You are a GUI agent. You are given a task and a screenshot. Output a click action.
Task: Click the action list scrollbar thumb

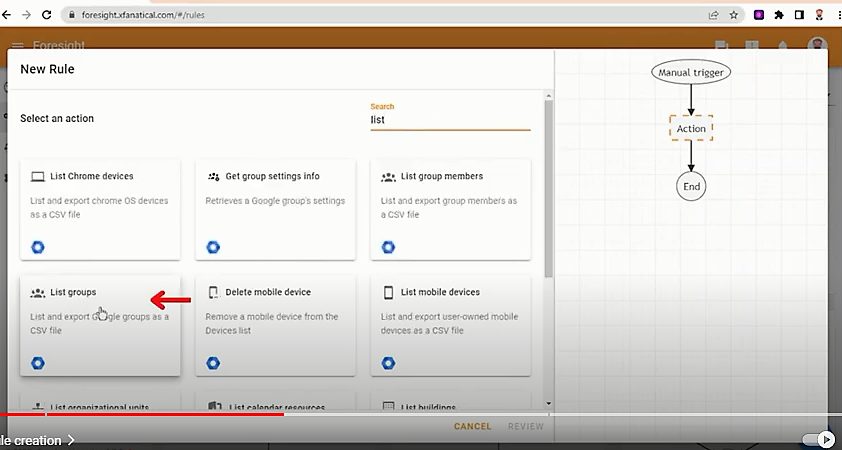coord(548,189)
